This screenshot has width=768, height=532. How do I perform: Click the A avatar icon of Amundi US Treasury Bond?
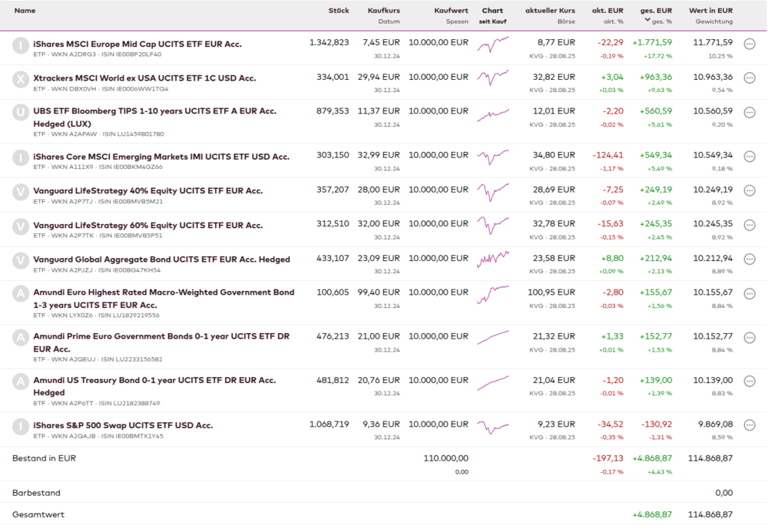[21, 382]
